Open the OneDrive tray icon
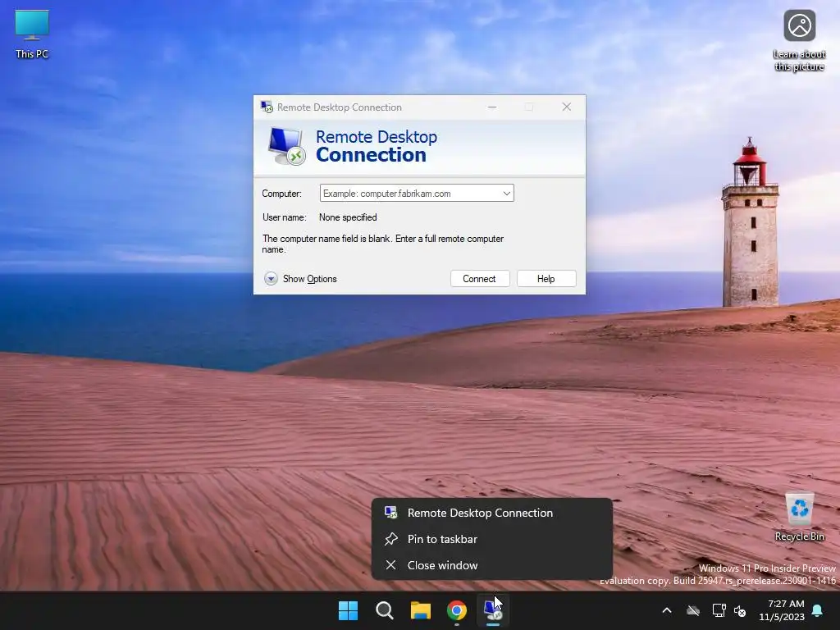Screen dimensions: 840x630 tap(693, 610)
